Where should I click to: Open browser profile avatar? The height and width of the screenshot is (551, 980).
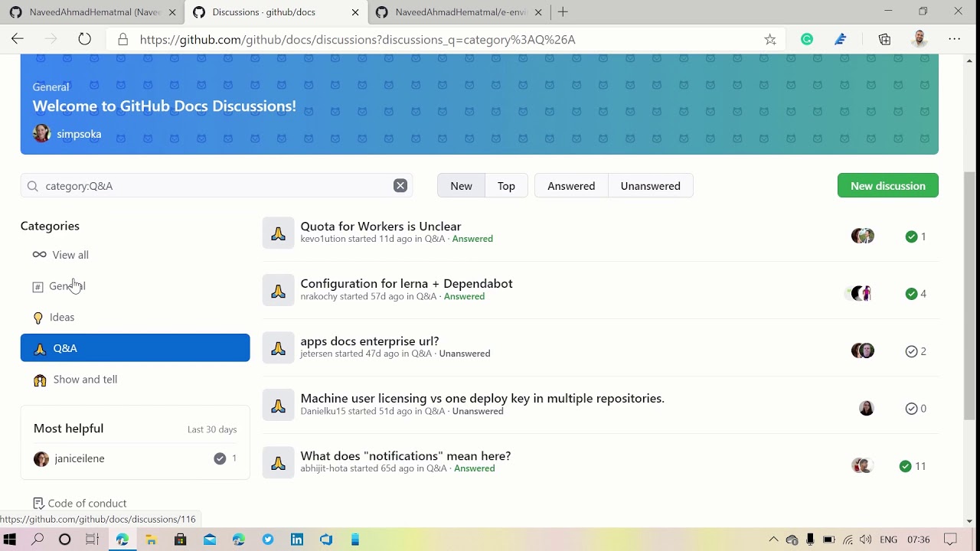920,39
